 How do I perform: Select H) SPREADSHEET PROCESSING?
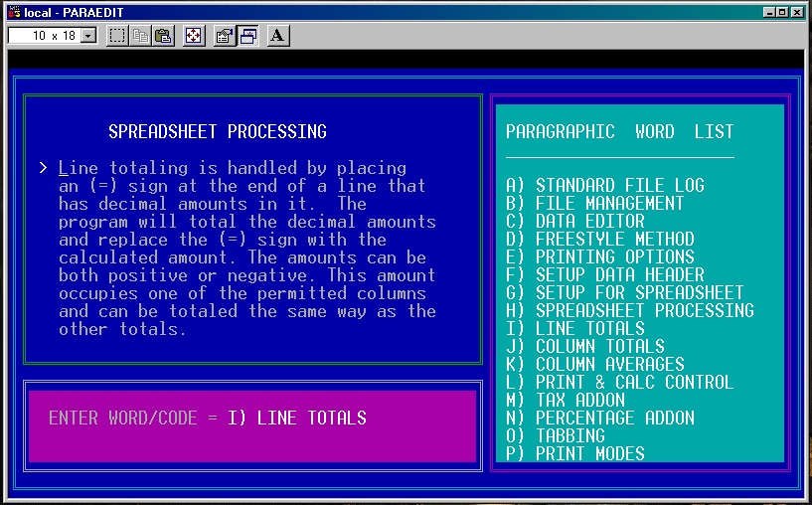pos(630,310)
